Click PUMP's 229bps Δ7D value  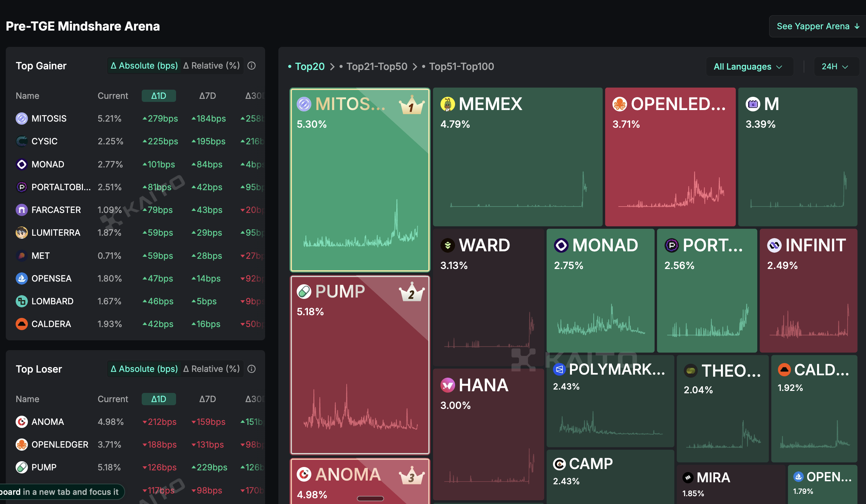tap(209, 467)
